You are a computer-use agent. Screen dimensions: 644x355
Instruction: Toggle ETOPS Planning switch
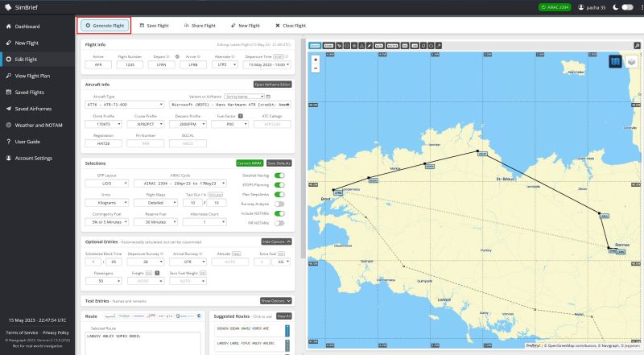279,185
